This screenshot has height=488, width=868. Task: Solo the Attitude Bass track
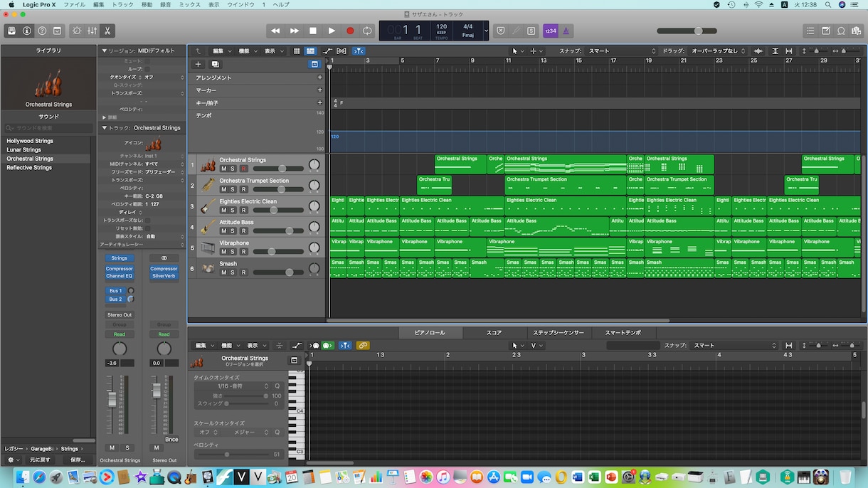click(x=233, y=230)
